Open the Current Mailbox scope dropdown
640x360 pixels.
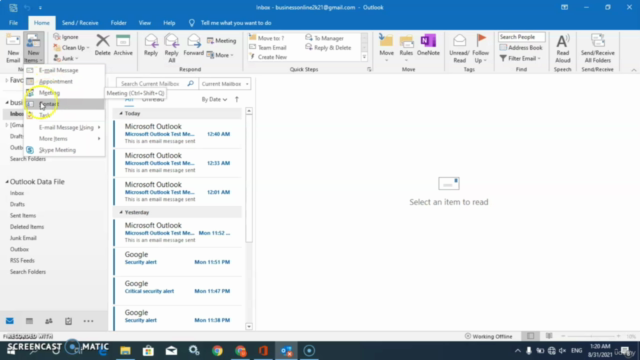(224, 84)
